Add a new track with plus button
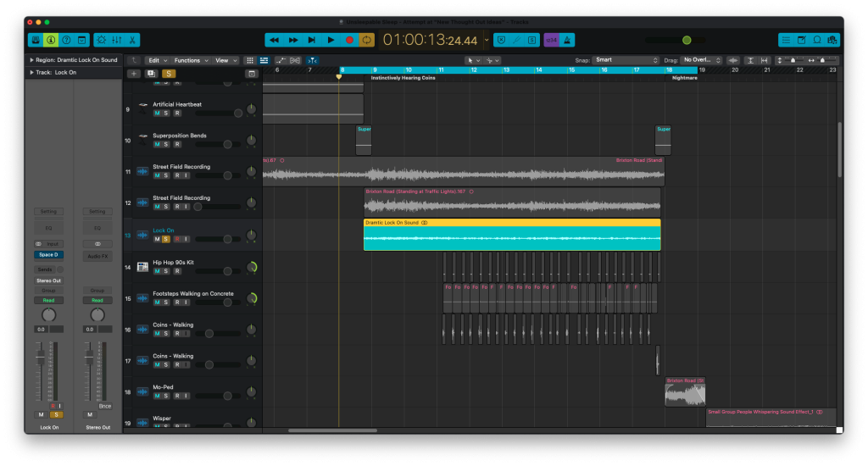 tap(133, 74)
